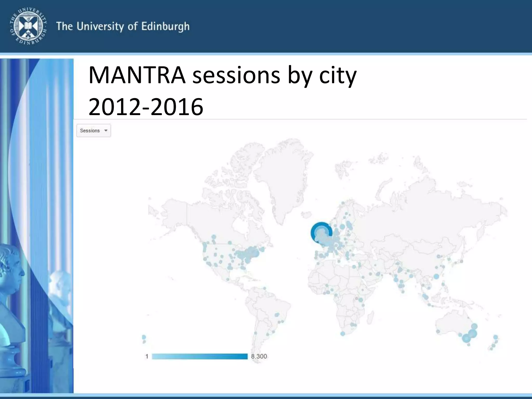Image resolution: width=532 pixels, height=399 pixels.
Task: Click the large dark Edinburgh bubble on map
Action: click(x=321, y=233)
